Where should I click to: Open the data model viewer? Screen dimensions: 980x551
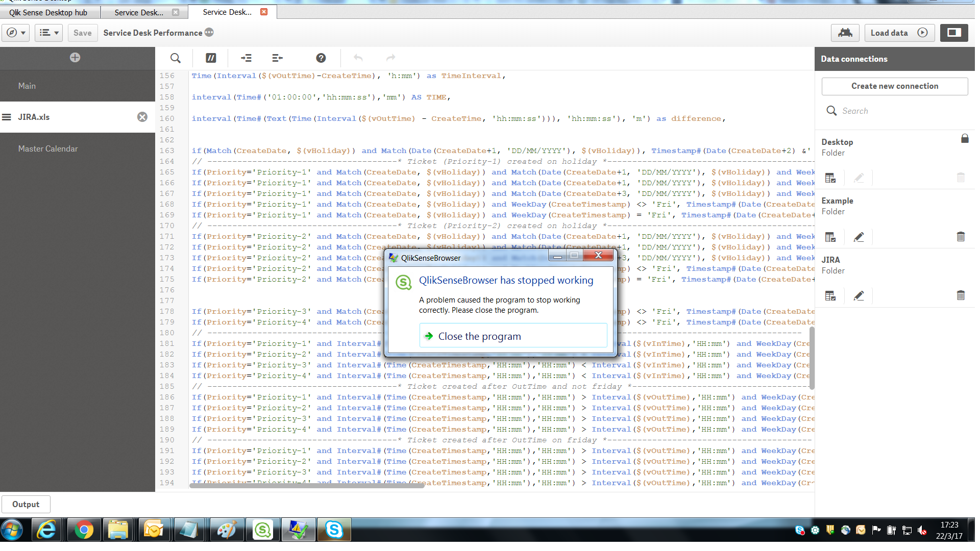pyautogui.click(x=845, y=33)
